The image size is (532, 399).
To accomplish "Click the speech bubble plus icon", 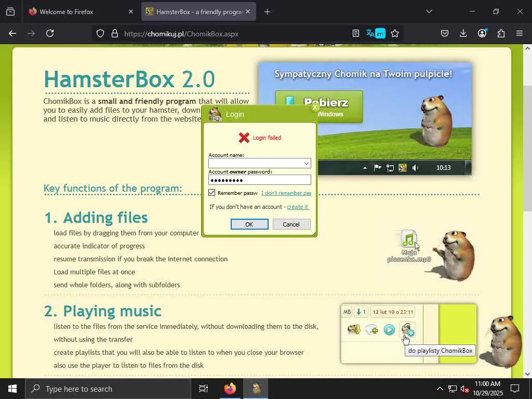I will [x=371, y=330].
